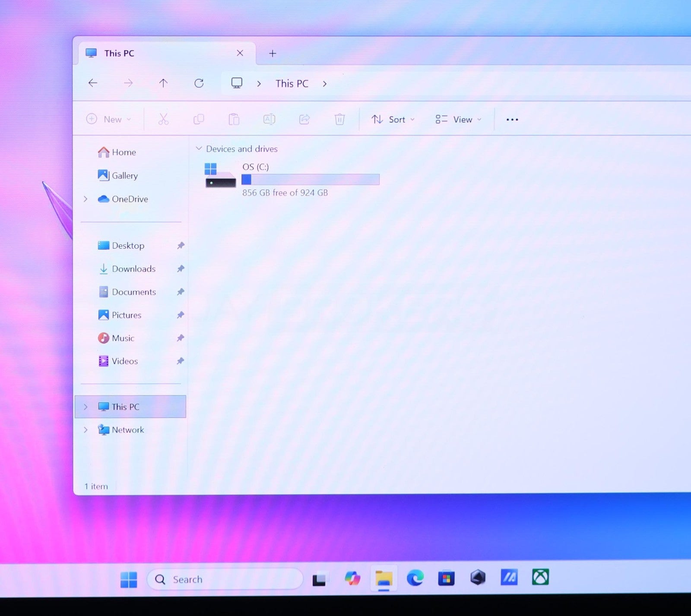Open the Sort dropdown menu
This screenshot has height=616, width=691.
pos(393,120)
